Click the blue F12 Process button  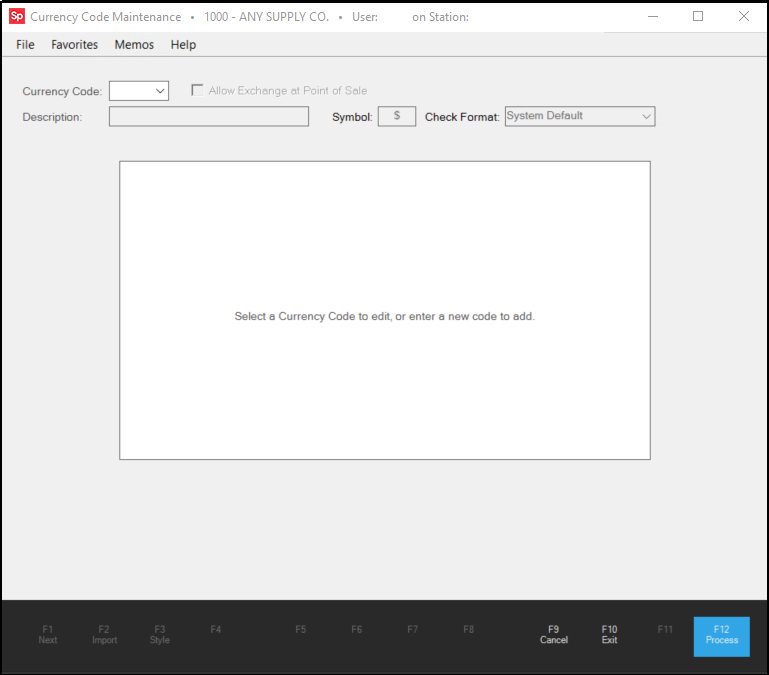pyautogui.click(x=721, y=636)
